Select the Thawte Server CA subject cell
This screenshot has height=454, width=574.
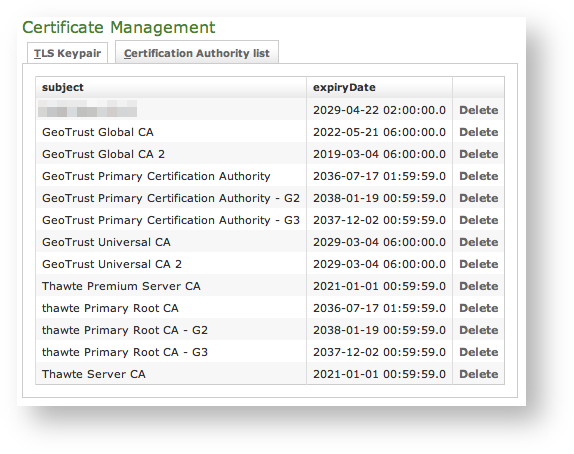tap(171, 374)
